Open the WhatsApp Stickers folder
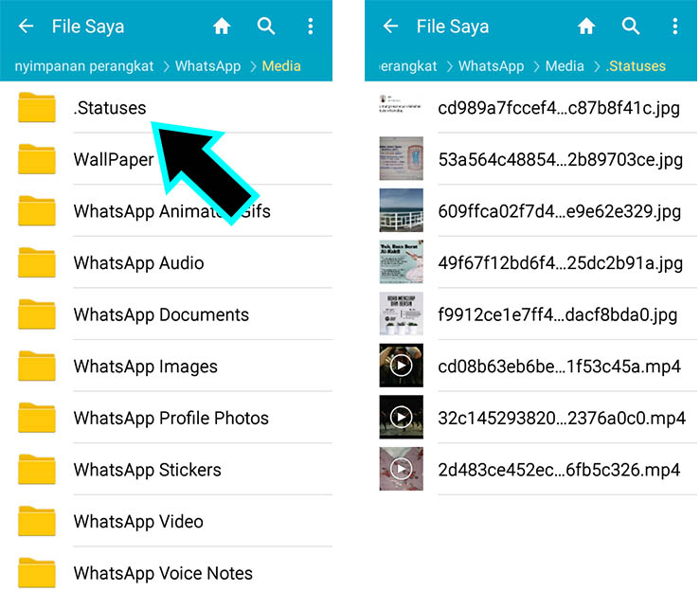700x591 pixels. pyautogui.click(x=147, y=470)
